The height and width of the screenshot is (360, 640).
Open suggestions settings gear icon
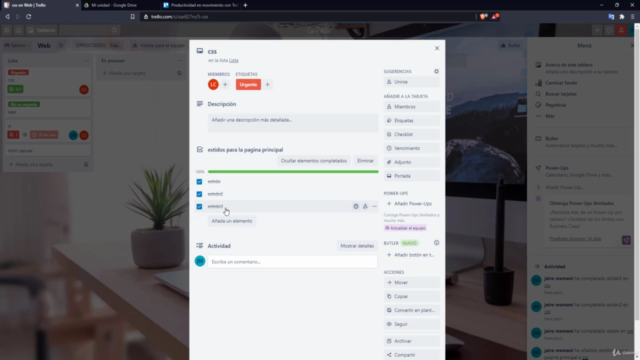(436, 71)
